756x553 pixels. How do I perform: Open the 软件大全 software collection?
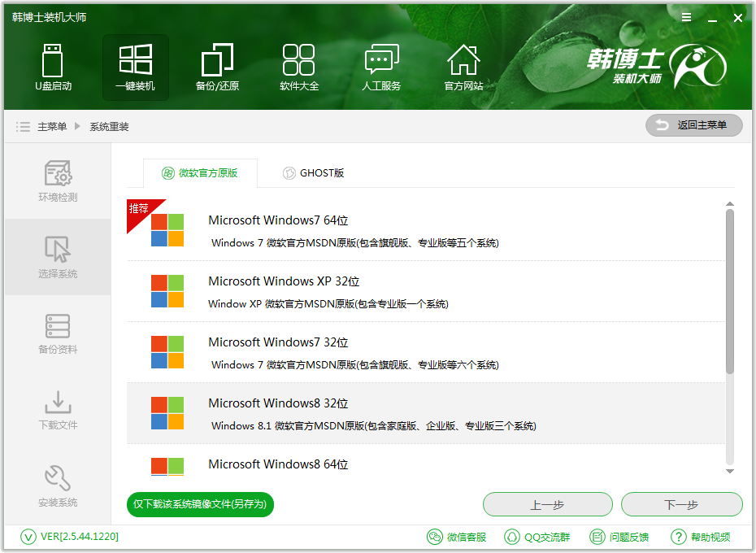[x=299, y=67]
